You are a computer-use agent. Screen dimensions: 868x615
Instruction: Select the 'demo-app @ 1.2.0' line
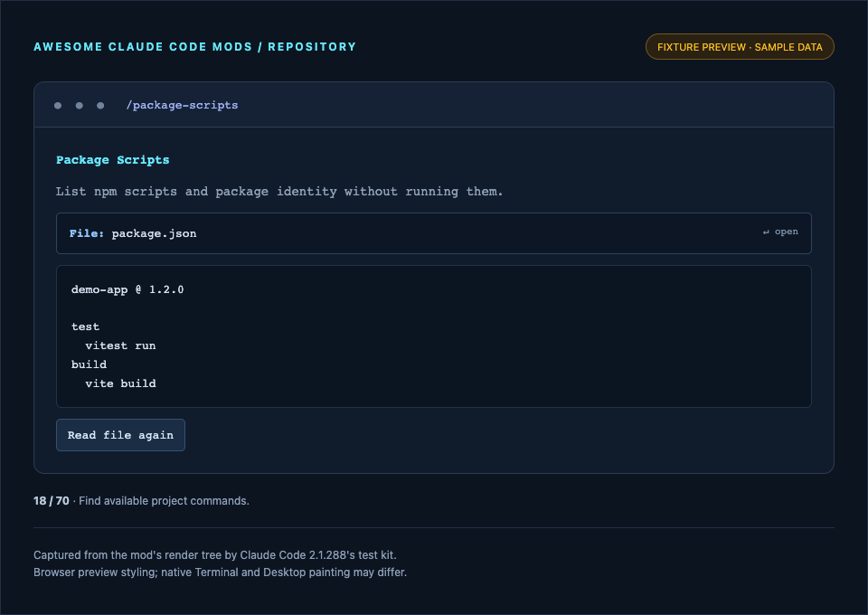127,289
